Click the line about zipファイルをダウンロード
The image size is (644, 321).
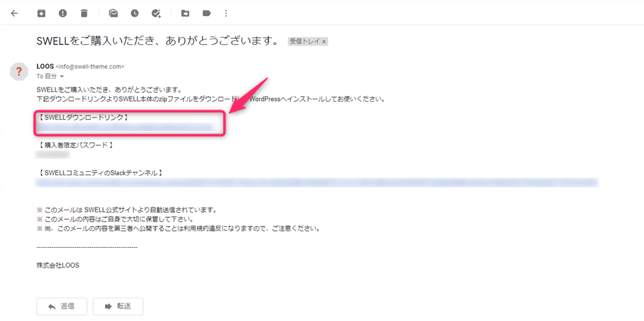pos(211,99)
